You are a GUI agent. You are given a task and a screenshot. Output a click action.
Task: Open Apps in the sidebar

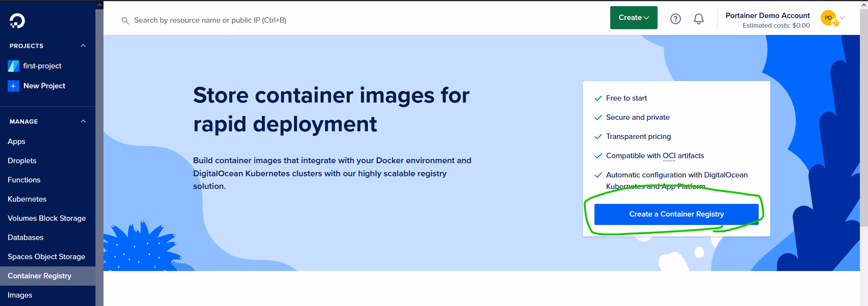[17, 141]
